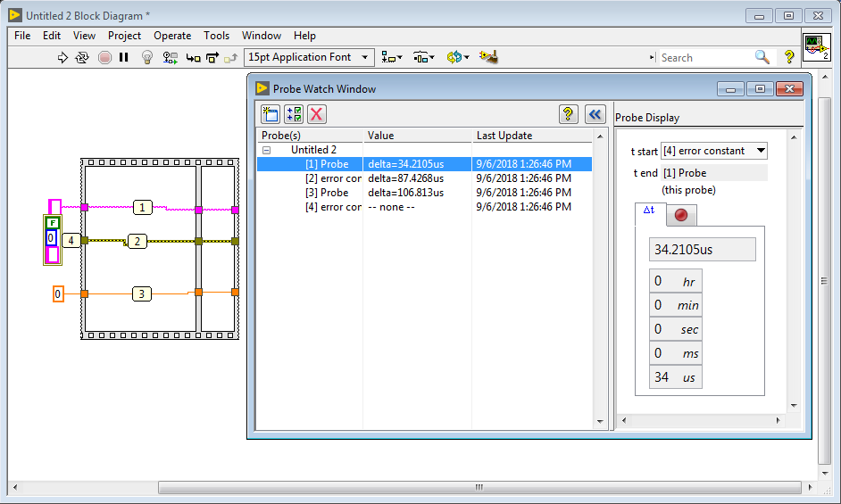Click the red X remove probe icon
This screenshot has width=841, height=504.
317,114
